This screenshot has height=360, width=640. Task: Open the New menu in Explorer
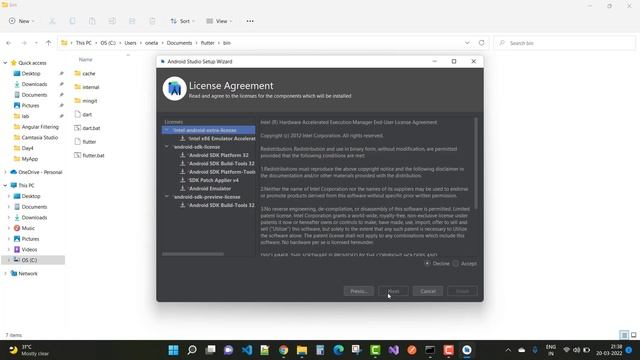coord(22,21)
